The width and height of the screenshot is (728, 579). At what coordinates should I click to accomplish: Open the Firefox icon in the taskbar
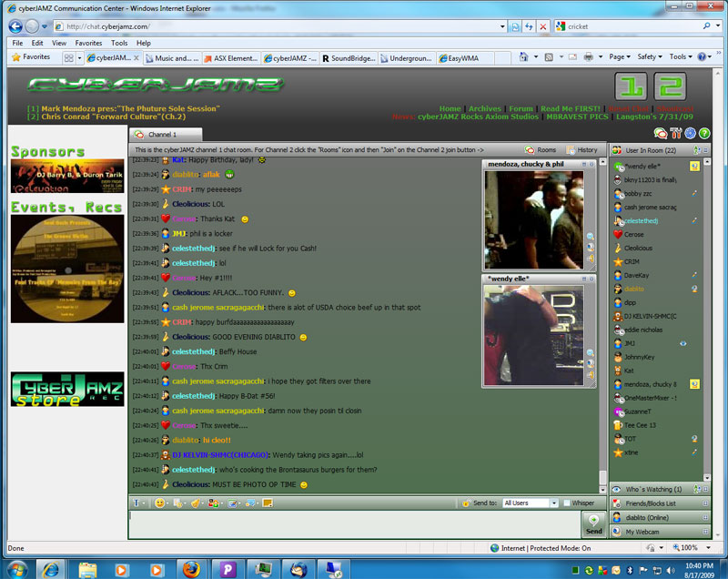click(x=191, y=569)
